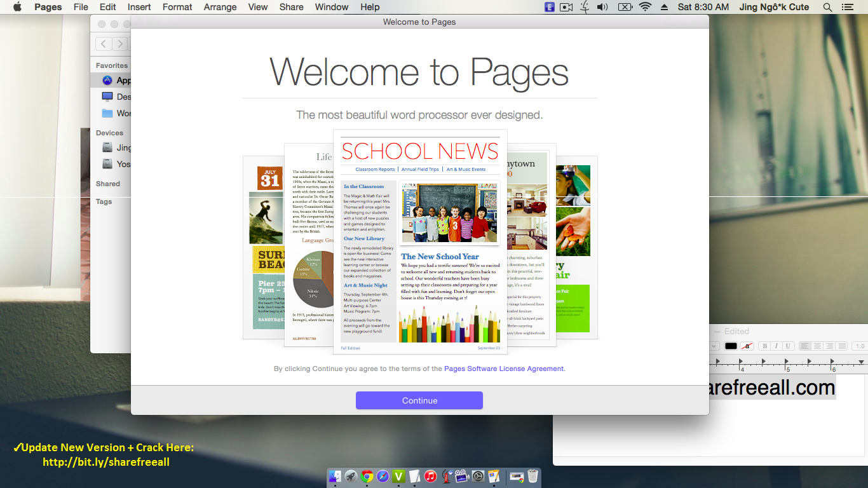This screenshot has height=488, width=868.
Task: Click the Finder window Back button
Action: coord(104,44)
